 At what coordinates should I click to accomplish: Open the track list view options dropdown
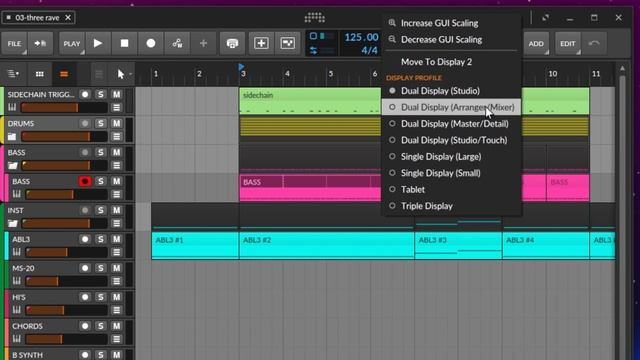[13, 74]
